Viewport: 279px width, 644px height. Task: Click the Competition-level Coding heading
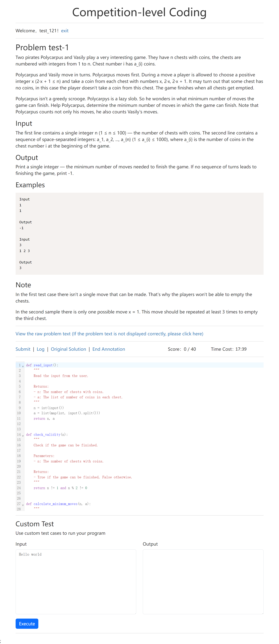click(x=139, y=12)
